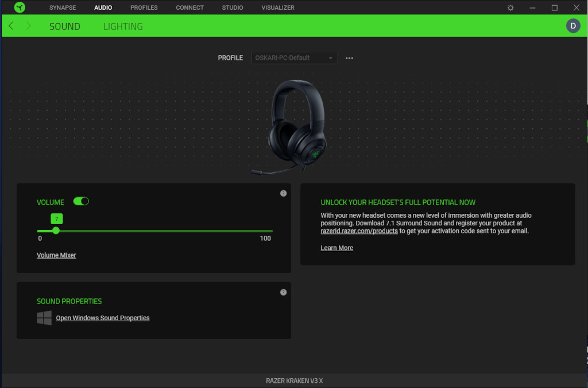This screenshot has width=588, height=388.
Task: Click the Windows logo icon
Action: pos(44,318)
